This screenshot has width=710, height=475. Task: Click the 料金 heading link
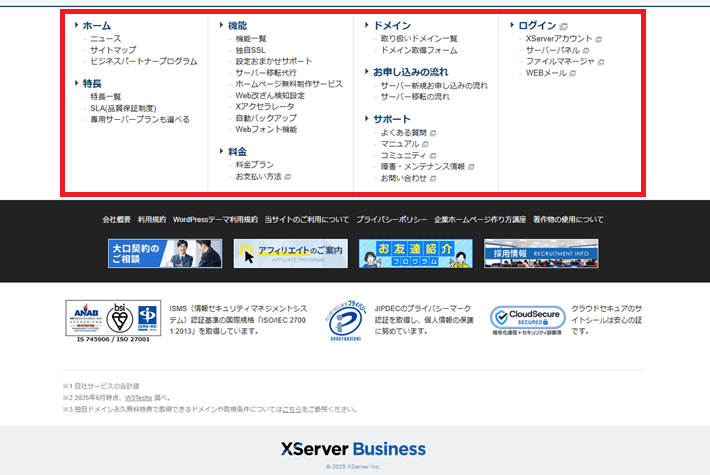pos(237,152)
